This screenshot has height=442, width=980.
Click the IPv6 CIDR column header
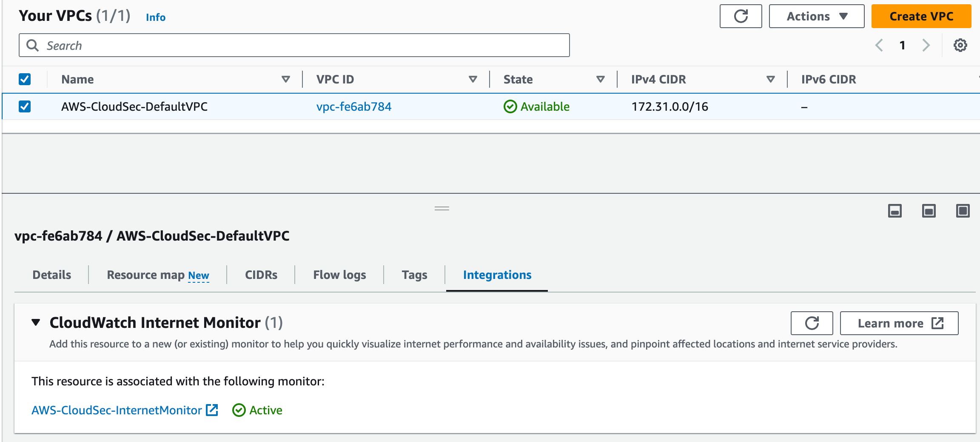[x=829, y=79]
